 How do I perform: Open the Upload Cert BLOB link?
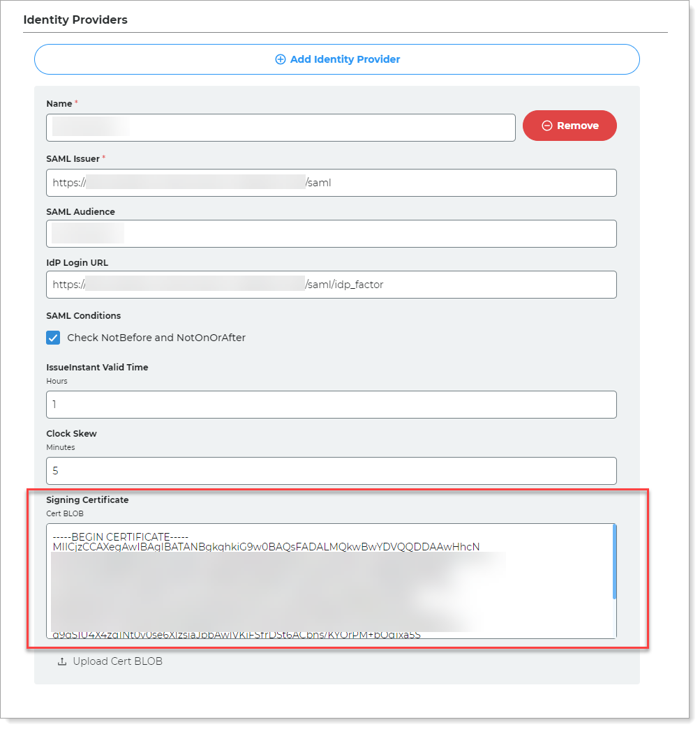point(117,661)
